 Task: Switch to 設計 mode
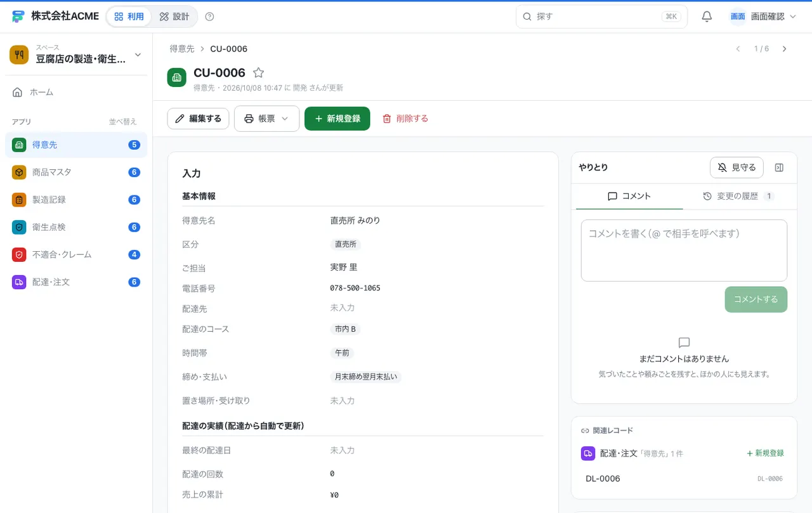click(174, 16)
